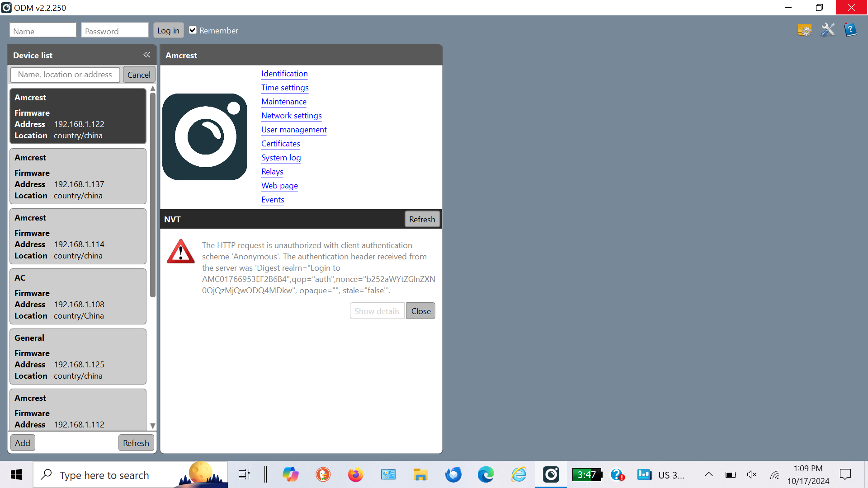Select Amcrest device 192.168.1.112
Image resolution: width=868 pixels, height=488 pixels.
78,410
